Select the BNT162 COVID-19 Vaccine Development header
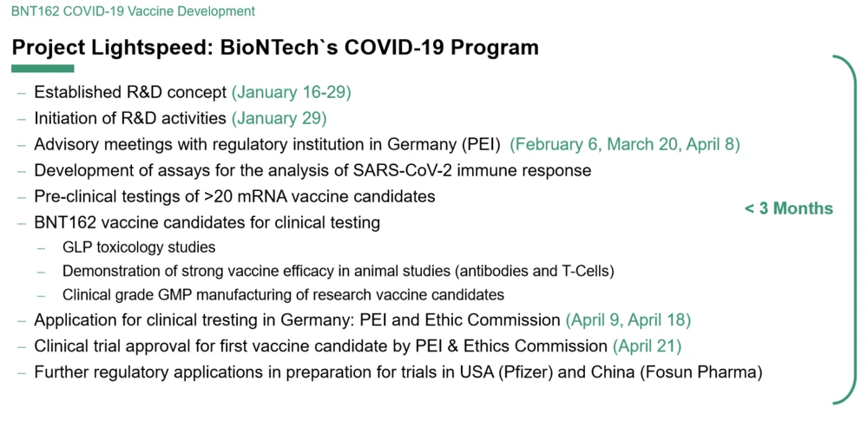The height and width of the screenshot is (421, 868). tap(133, 12)
